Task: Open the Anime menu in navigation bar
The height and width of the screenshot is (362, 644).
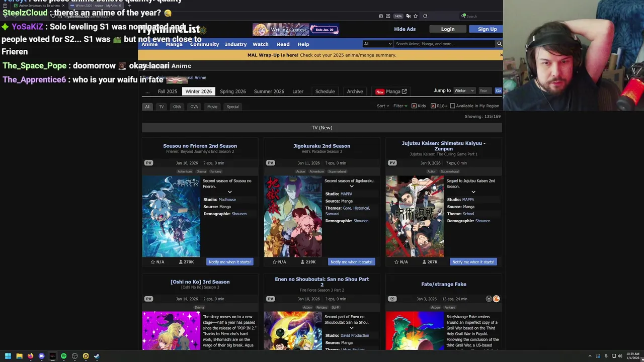Action: click(x=149, y=44)
